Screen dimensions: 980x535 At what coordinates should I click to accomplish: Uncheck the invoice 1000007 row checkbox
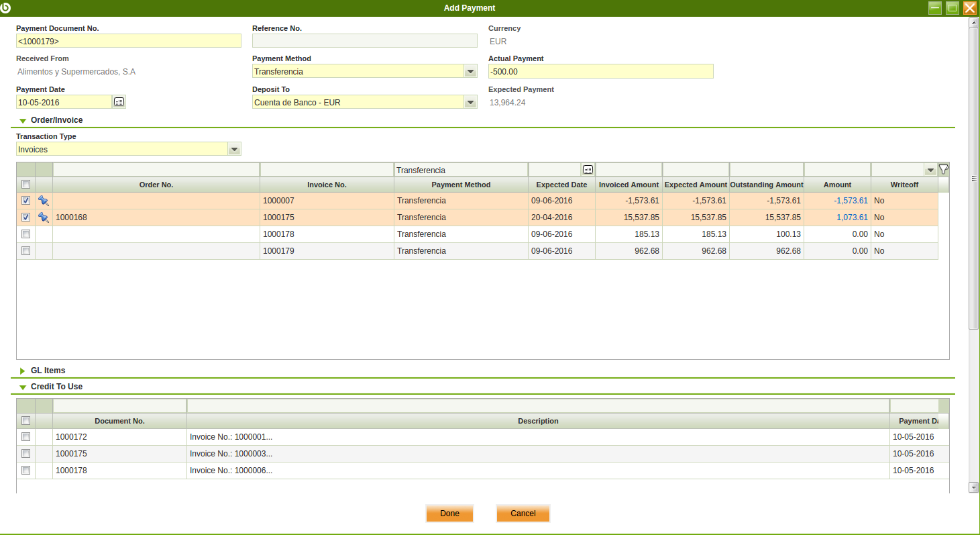[25, 201]
